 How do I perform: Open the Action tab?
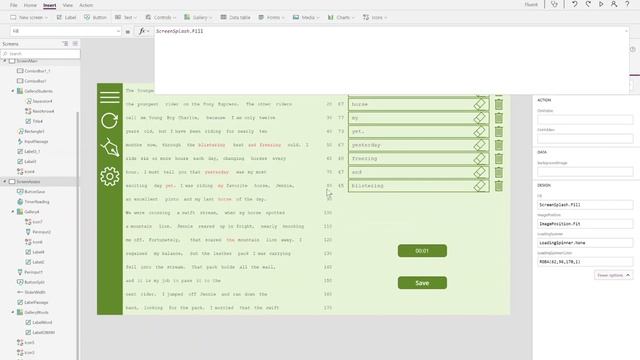tap(86, 5)
